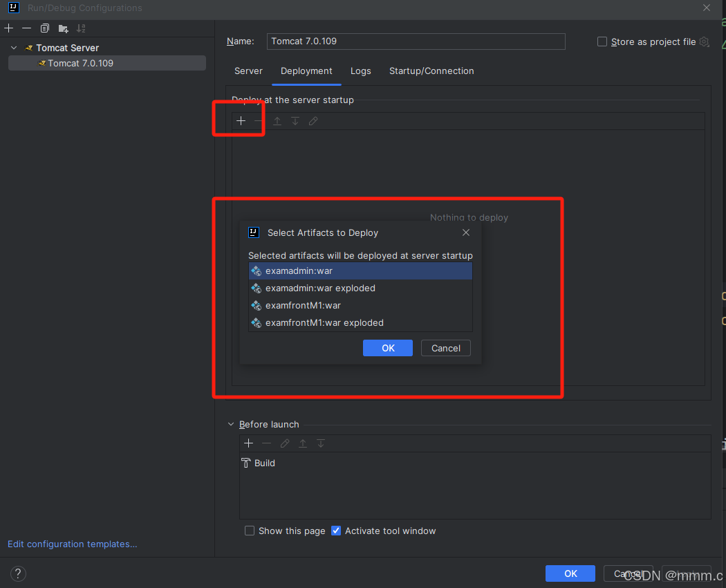Select the Deployment tab

[x=306, y=71]
